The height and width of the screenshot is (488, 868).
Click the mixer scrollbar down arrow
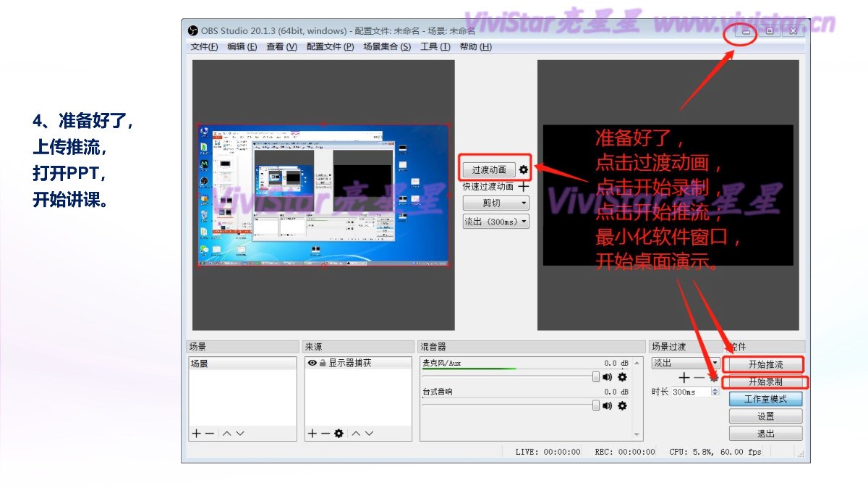637,434
